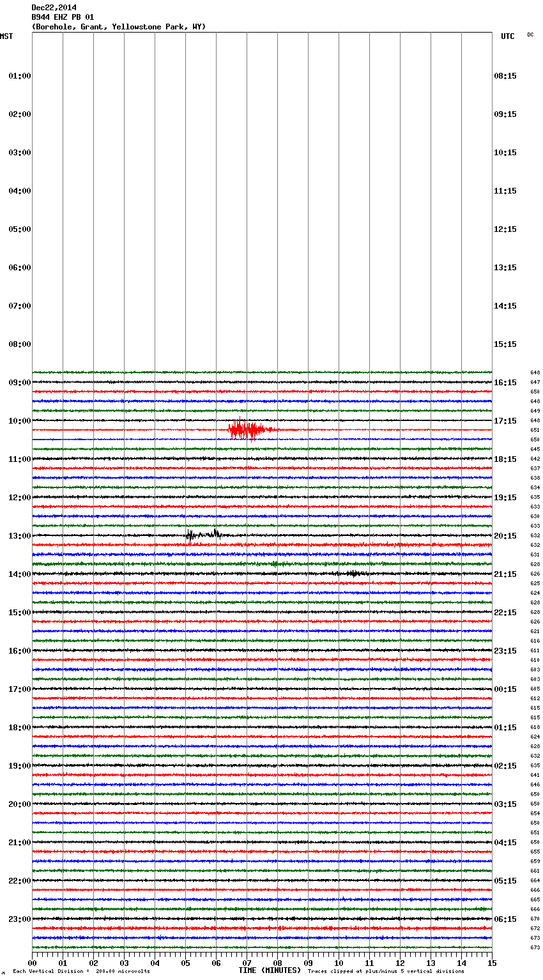Viewport: 543px width, 980px height.
Task: Click the DC value 642 on the right
Action: (x=535, y=459)
